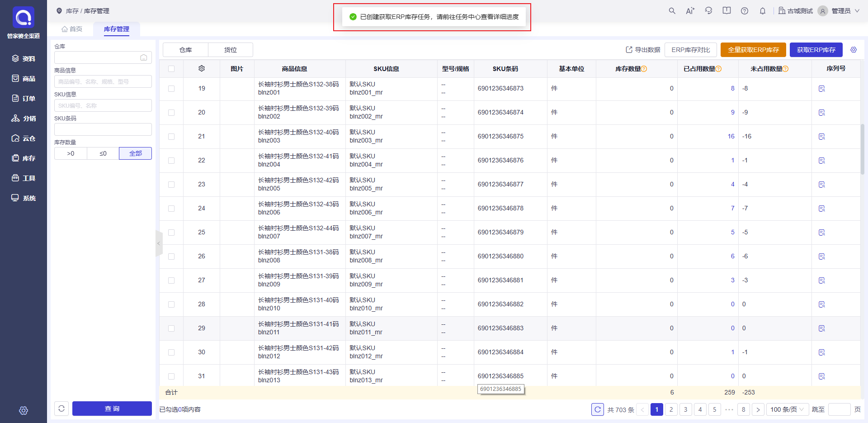Check the checkbox for row 23
This screenshot has width=868, height=423.
(x=171, y=185)
